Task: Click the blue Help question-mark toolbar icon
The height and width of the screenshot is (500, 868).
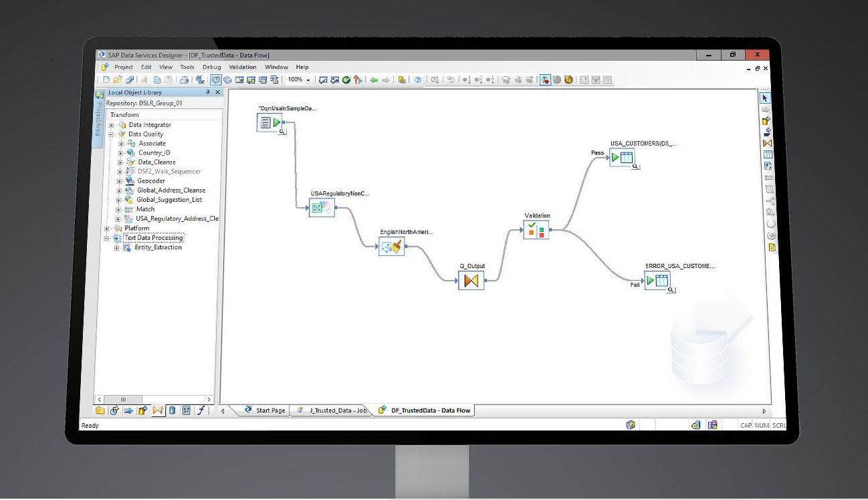Action: (x=419, y=80)
